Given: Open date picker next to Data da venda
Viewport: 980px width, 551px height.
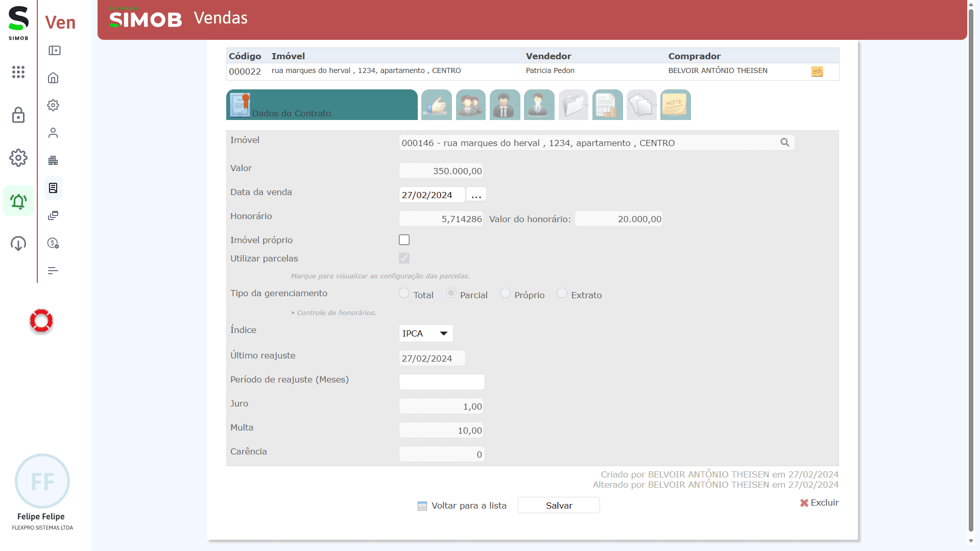Looking at the screenshot, I should coord(476,195).
